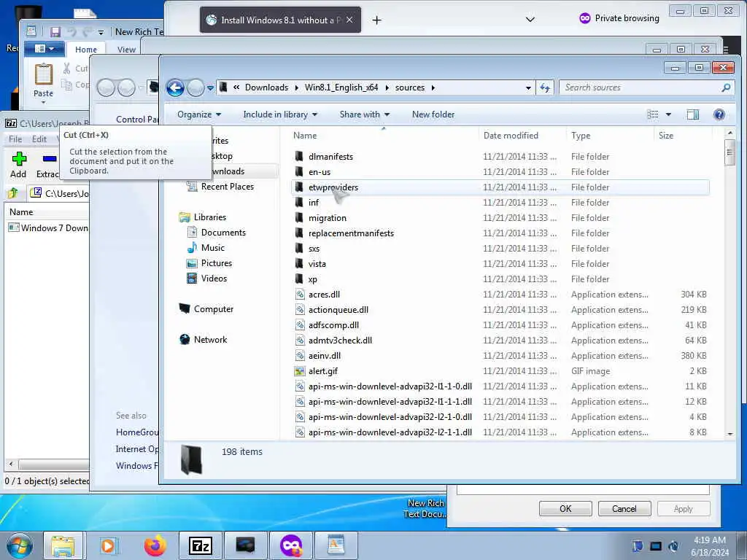
Task: Click OK button in dialog
Action: click(565, 508)
